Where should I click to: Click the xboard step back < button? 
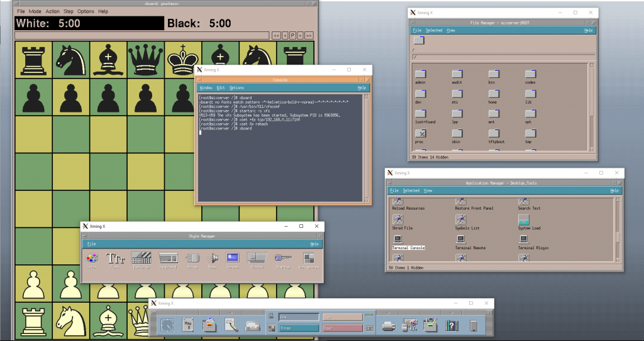(285, 36)
